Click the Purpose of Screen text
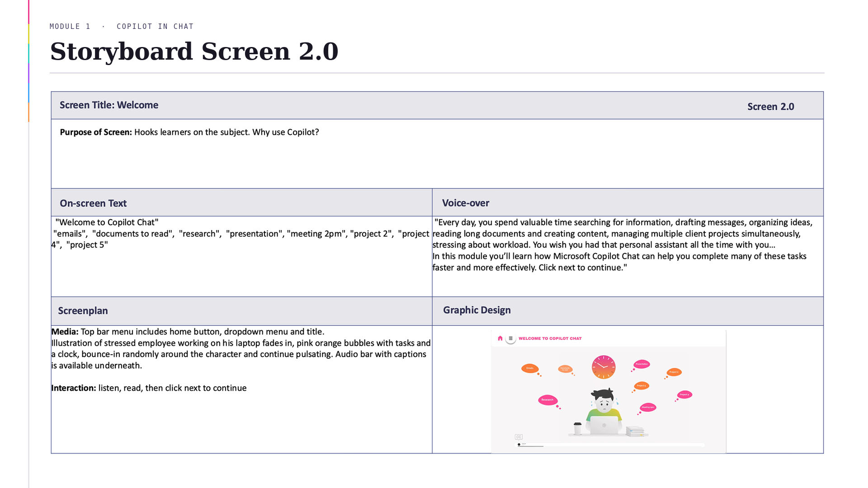The image size is (868, 488). click(x=189, y=132)
